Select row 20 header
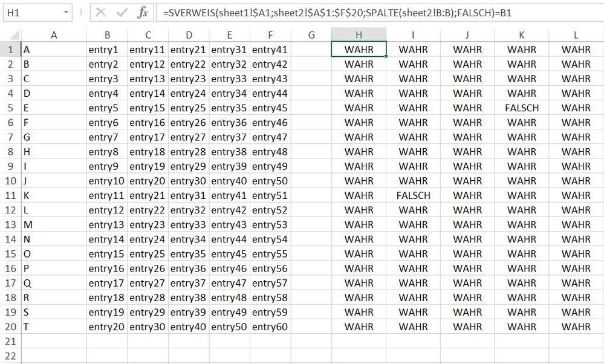This screenshot has width=604, height=364. (x=10, y=327)
